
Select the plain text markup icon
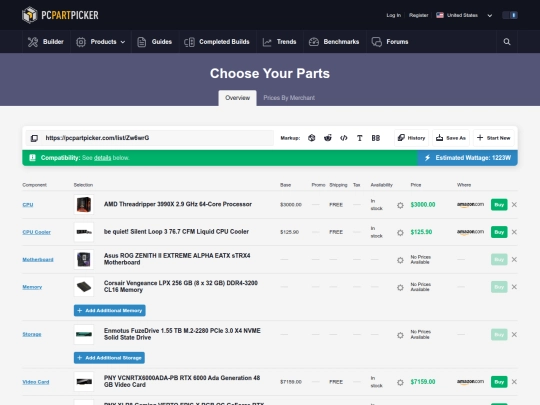[360, 138]
